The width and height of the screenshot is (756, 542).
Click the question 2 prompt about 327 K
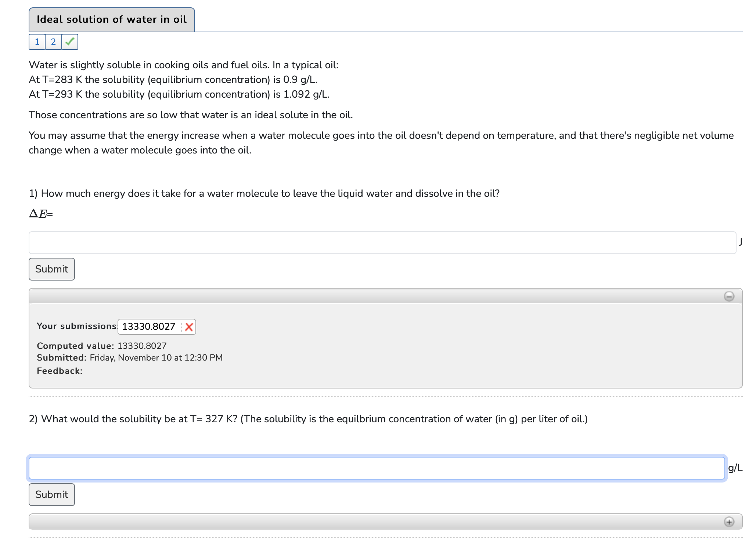coord(308,419)
